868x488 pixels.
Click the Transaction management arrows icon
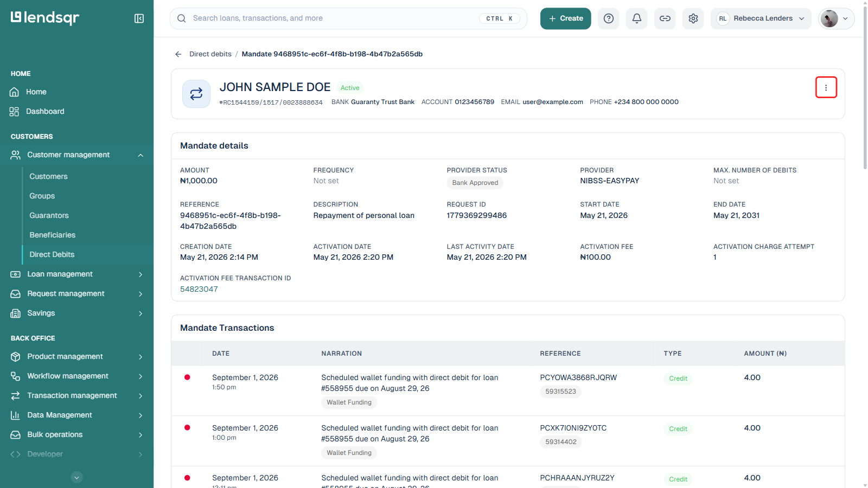tap(15, 396)
